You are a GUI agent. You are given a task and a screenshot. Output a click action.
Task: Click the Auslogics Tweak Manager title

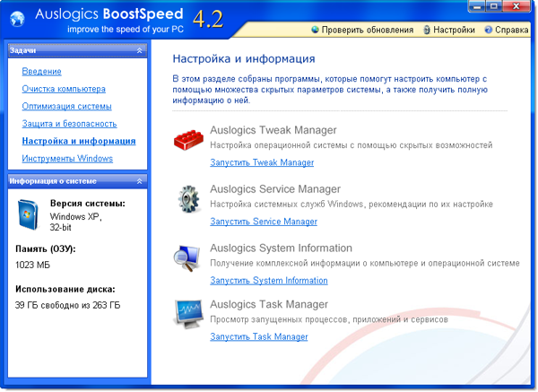tap(273, 130)
